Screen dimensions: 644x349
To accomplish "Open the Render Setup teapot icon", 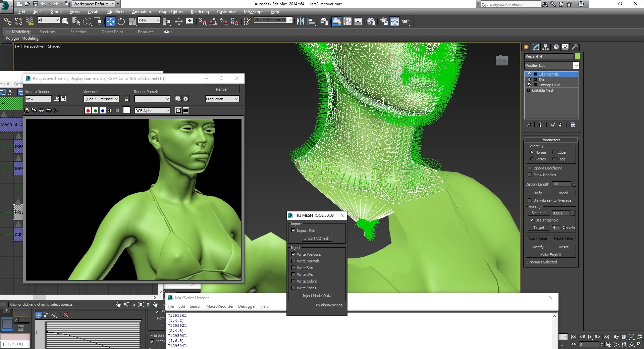I will click(x=384, y=21).
